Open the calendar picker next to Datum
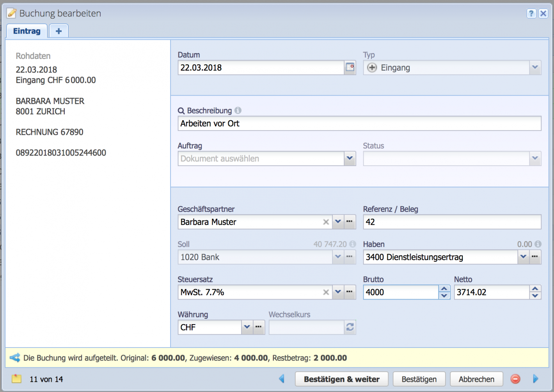This screenshot has height=392, width=554. (x=350, y=67)
